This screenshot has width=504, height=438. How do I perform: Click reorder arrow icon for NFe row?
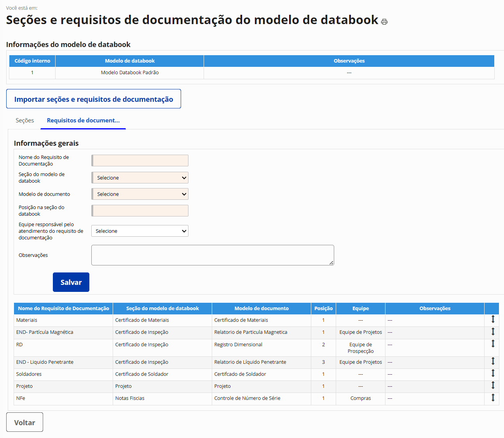coord(493,397)
